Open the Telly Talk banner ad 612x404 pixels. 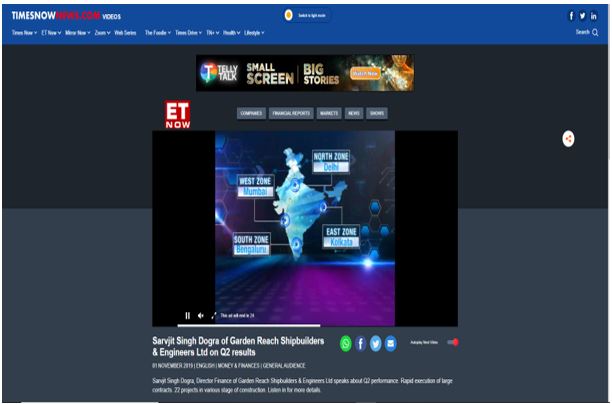click(305, 73)
